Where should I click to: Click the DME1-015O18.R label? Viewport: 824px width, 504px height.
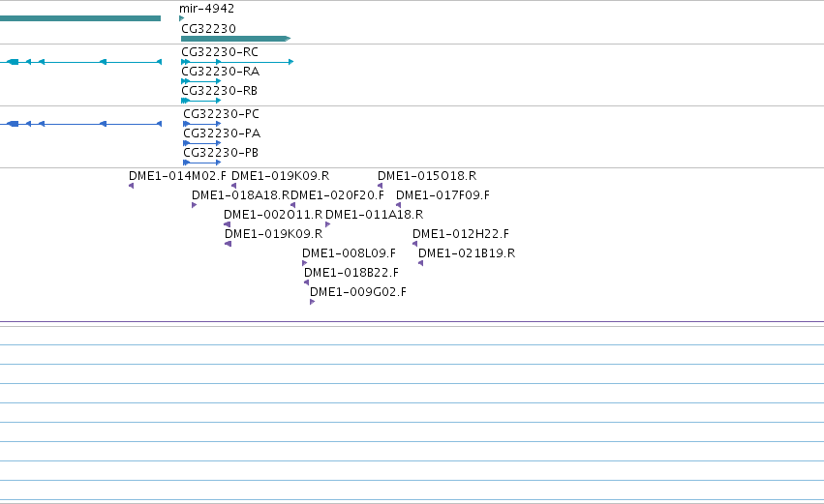pyautogui.click(x=427, y=176)
